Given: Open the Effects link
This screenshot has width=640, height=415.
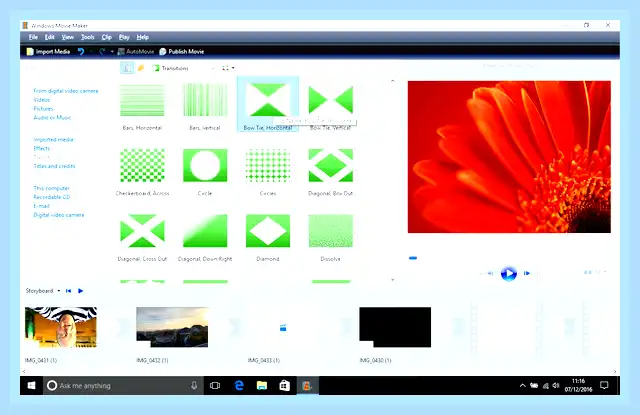Looking at the screenshot, I should pos(42,149).
